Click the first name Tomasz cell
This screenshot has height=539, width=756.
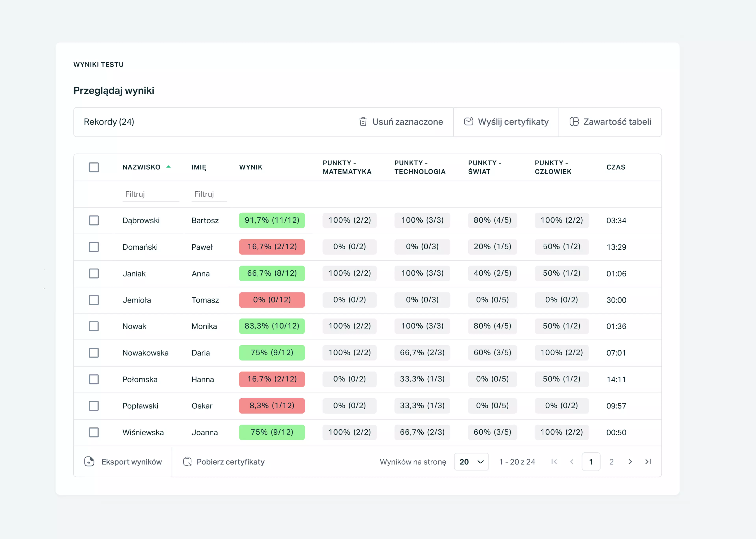tap(205, 300)
